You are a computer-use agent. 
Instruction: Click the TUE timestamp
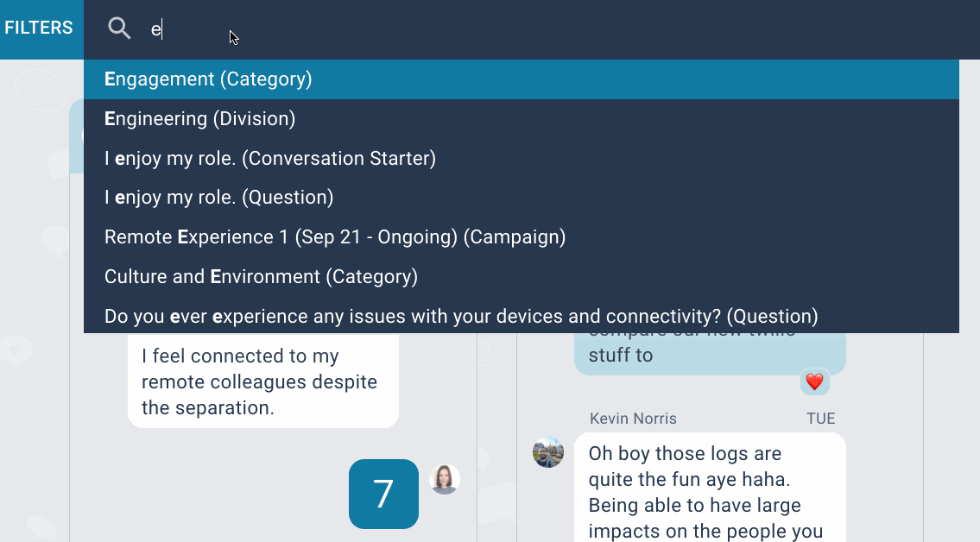(820, 419)
